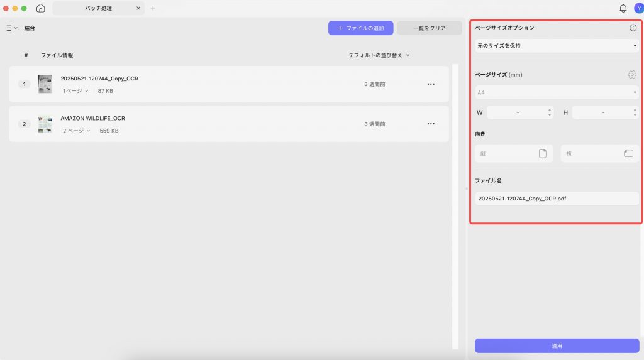644x360 pixels.
Task: Go to the home screen icon
Action: [40, 8]
